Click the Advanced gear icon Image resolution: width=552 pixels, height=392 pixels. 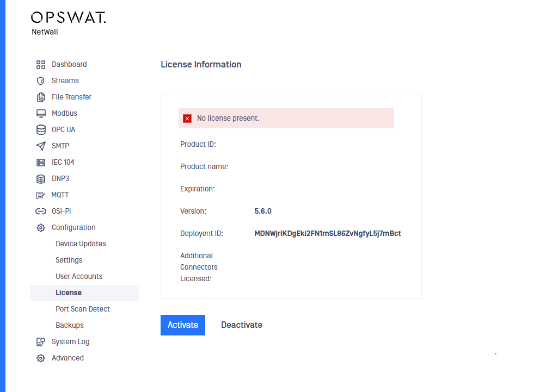[x=41, y=358]
